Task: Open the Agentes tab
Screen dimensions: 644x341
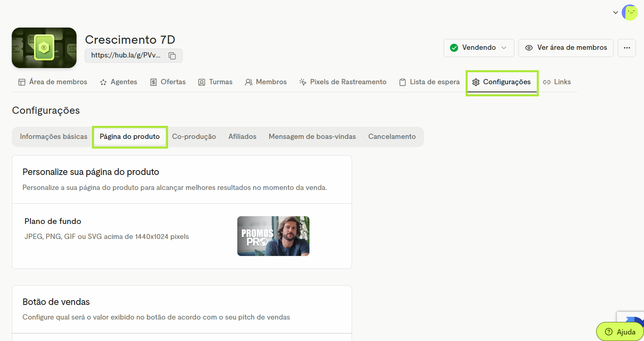Action: pyautogui.click(x=119, y=82)
